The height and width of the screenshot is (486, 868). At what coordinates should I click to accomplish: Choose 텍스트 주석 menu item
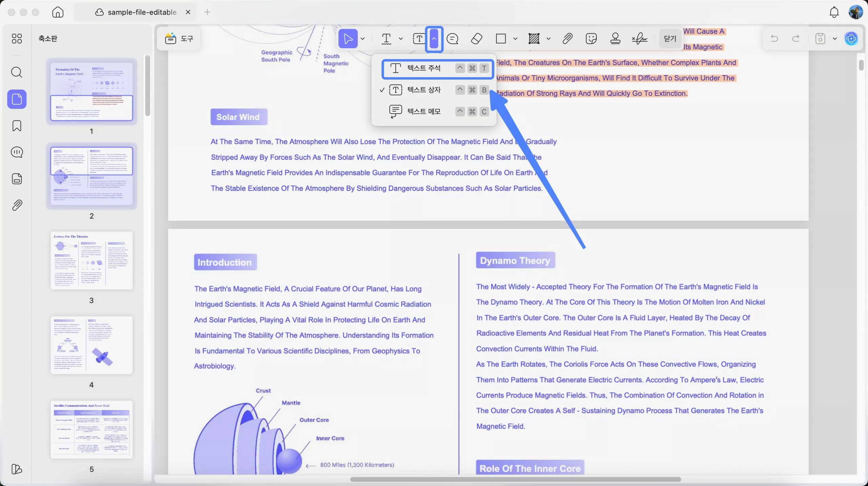(x=437, y=69)
